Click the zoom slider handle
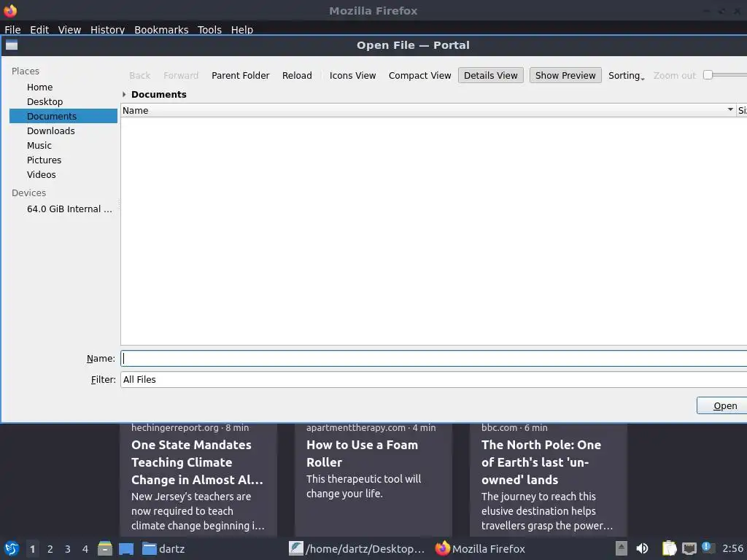 coord(708,75)
